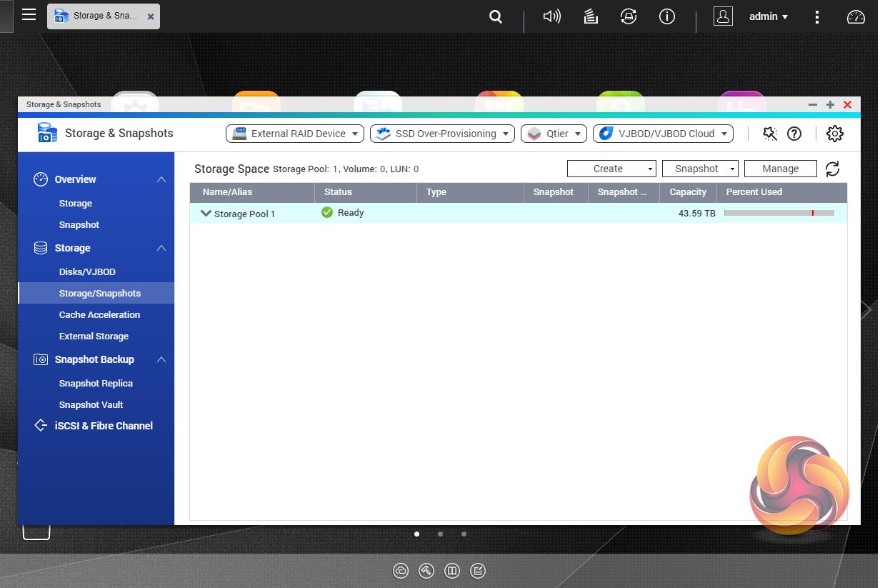880x588 pixels.
Task: Click next desktop page arrow at right edge
Action: (x=866, y=309)
